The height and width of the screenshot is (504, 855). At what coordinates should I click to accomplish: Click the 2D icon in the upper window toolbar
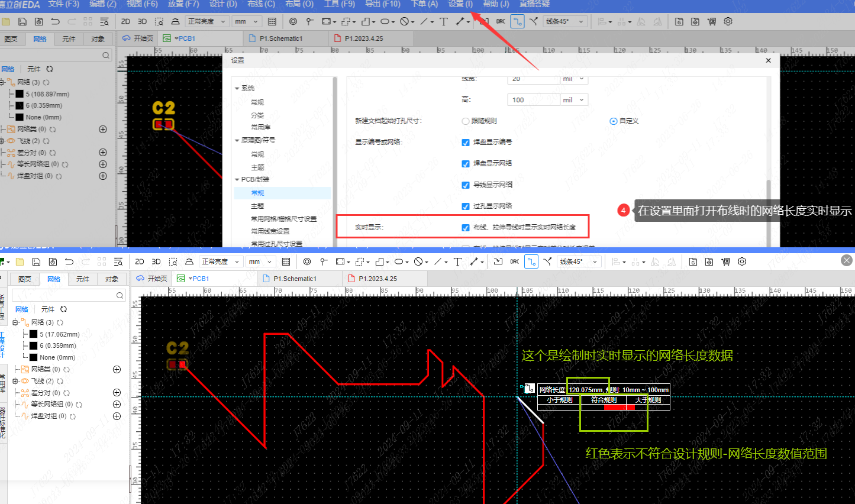tap(125, 21)
